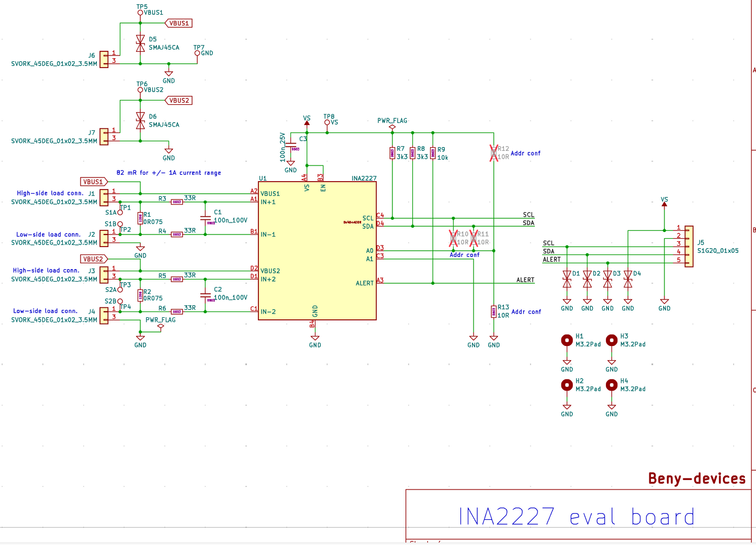Click the J1 high-side connector symbol
Viewport: 756px width, 545px height.
tap(104, 198)
